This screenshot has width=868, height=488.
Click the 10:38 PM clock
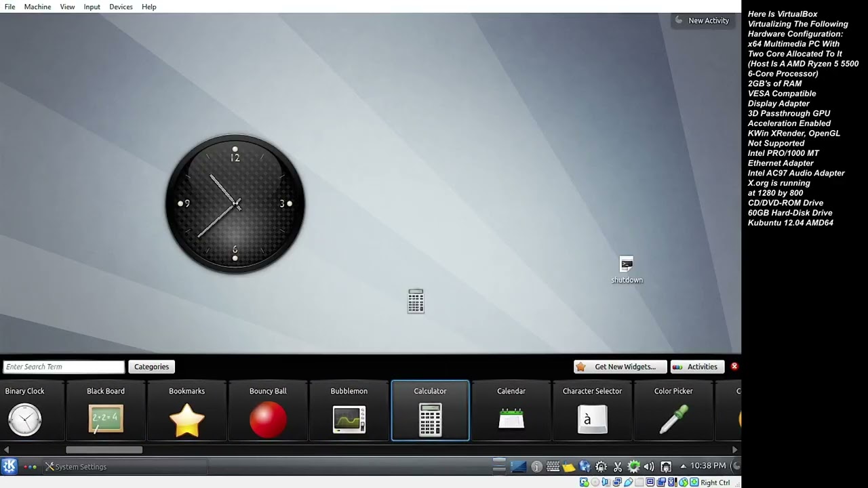(708, 466)
